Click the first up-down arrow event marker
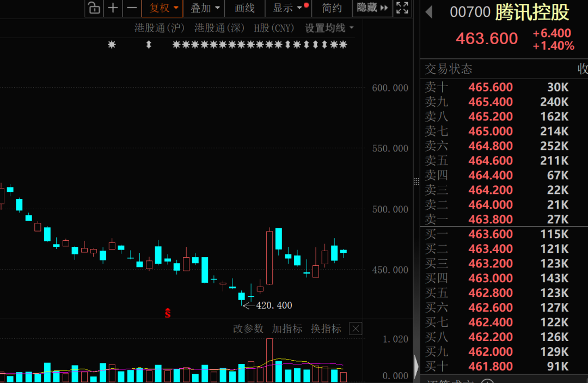This screenshot has width=588, height=383. [149, 45]
